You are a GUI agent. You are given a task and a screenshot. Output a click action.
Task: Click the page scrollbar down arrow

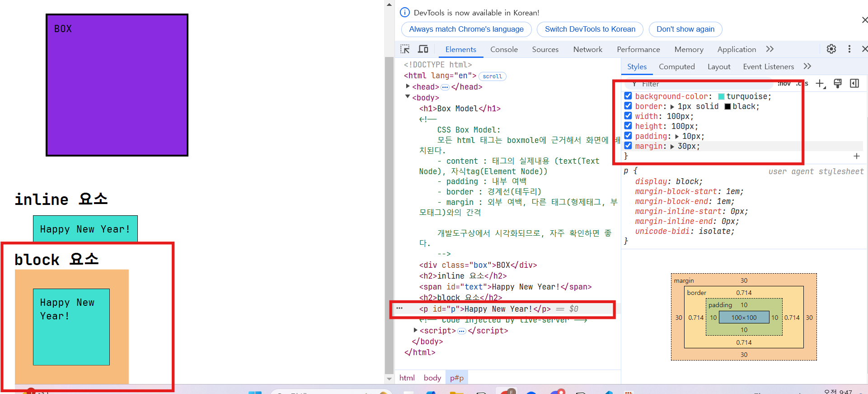point(389,379)
